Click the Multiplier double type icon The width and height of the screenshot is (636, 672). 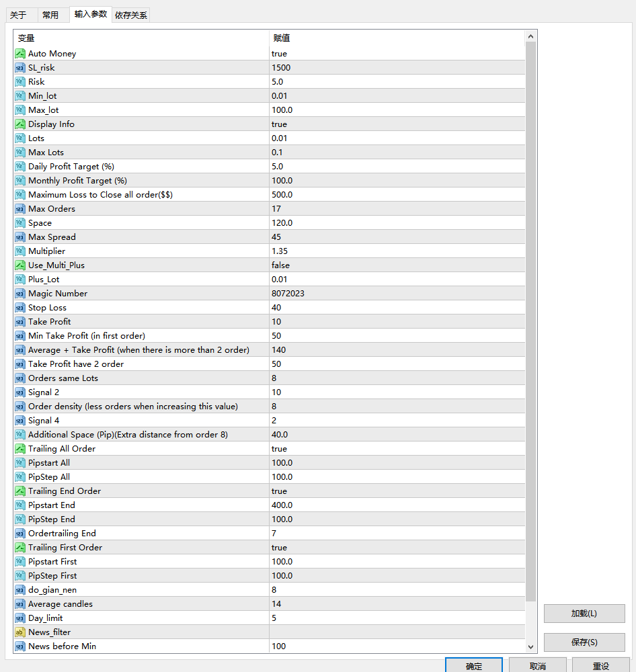click(19, 251)
